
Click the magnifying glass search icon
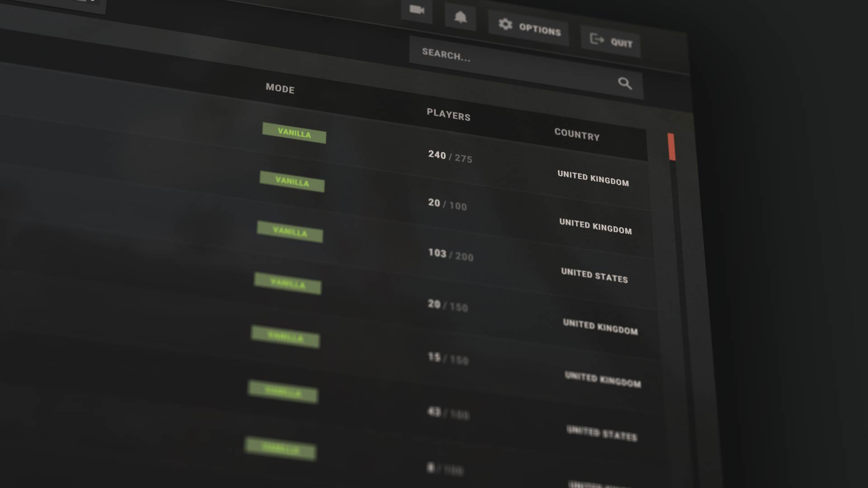pos(625,83)
